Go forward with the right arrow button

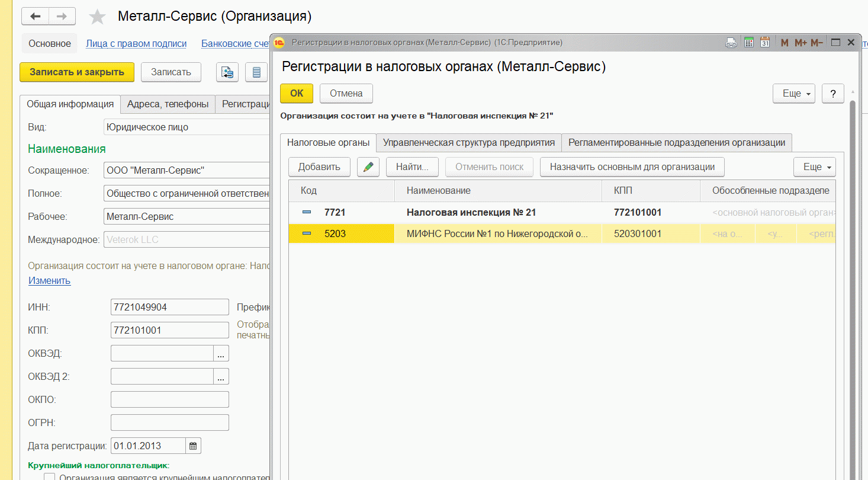tap(62, 16)
